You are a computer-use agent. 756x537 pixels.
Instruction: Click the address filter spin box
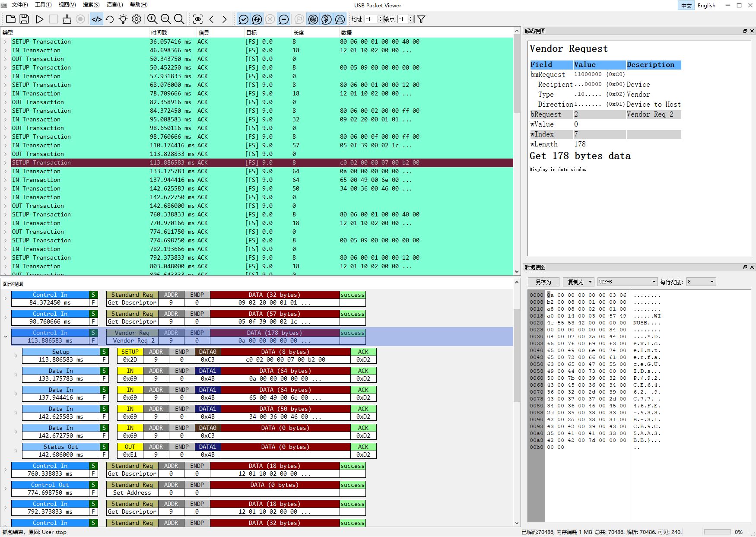374,19
